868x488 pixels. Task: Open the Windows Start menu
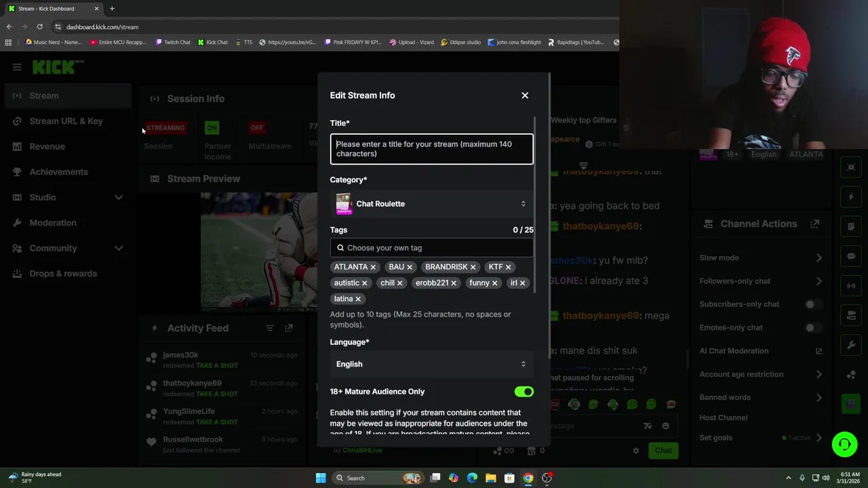321,479
